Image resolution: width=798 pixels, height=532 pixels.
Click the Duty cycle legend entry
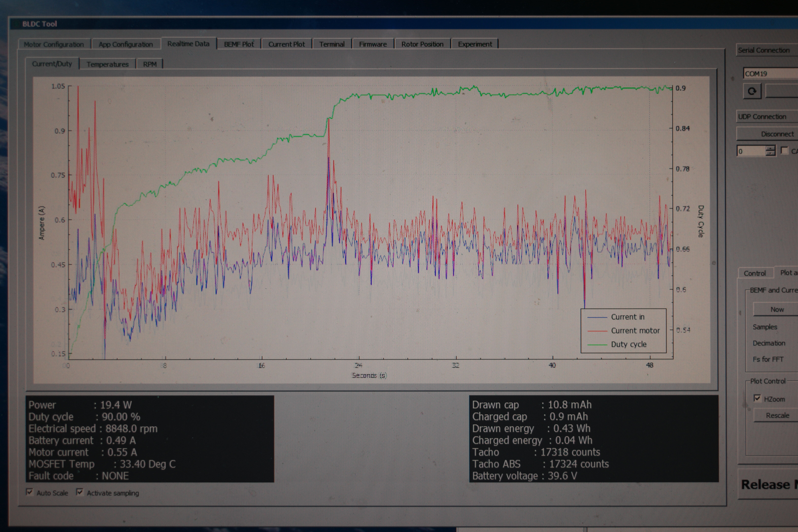tap(617, 344)
